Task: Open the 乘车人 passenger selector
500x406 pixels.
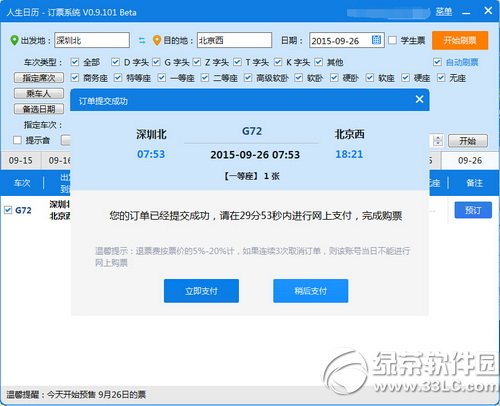Action: (39, 93)
